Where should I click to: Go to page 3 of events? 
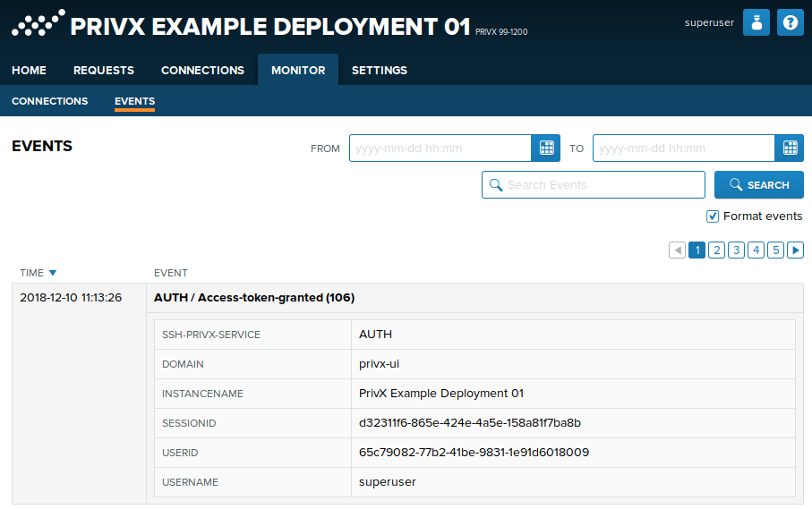[737, 250]
